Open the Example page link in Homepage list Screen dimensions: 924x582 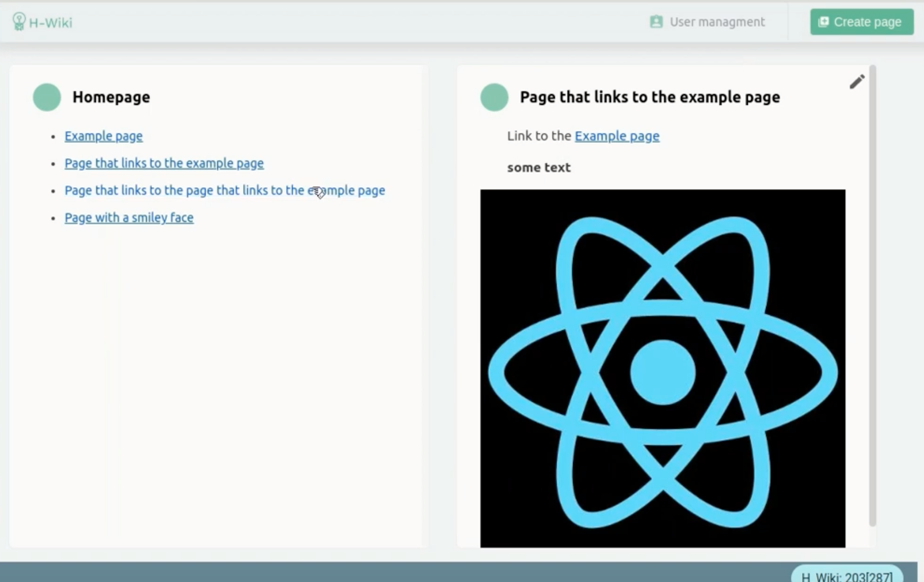pos(104,136)
